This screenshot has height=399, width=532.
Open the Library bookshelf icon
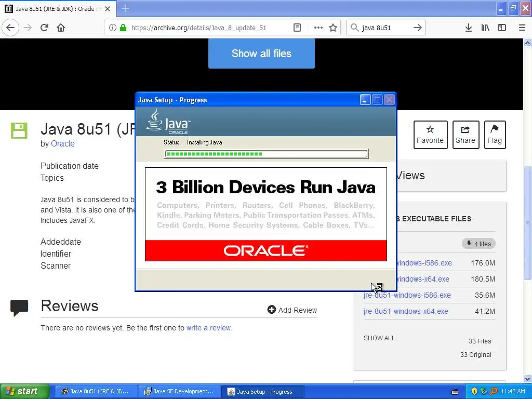(485, 28)
